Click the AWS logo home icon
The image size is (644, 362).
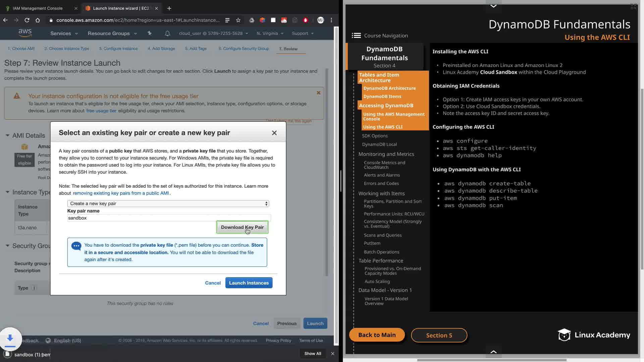coord(25,33)
